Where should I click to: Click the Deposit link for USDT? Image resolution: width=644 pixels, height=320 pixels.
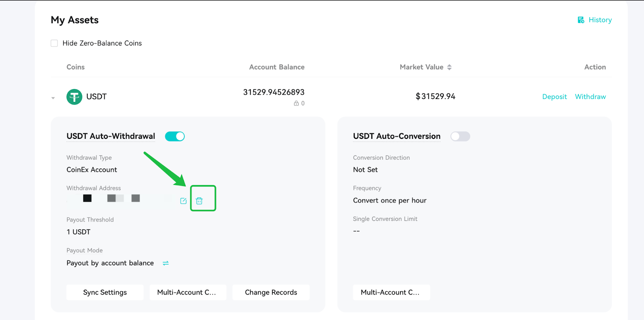554,97
